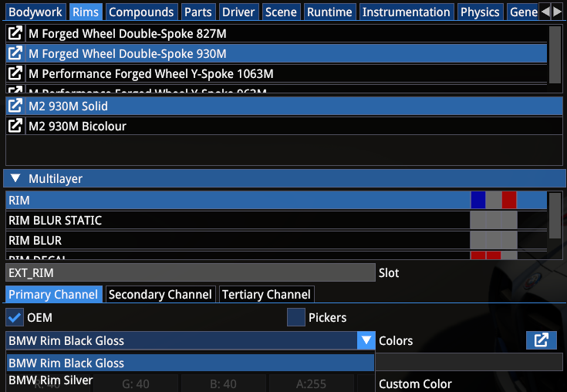Viewport: 567px width, 392px height.
Task: Uncheck the OEM checkbox
Action: tap(15, 317)
